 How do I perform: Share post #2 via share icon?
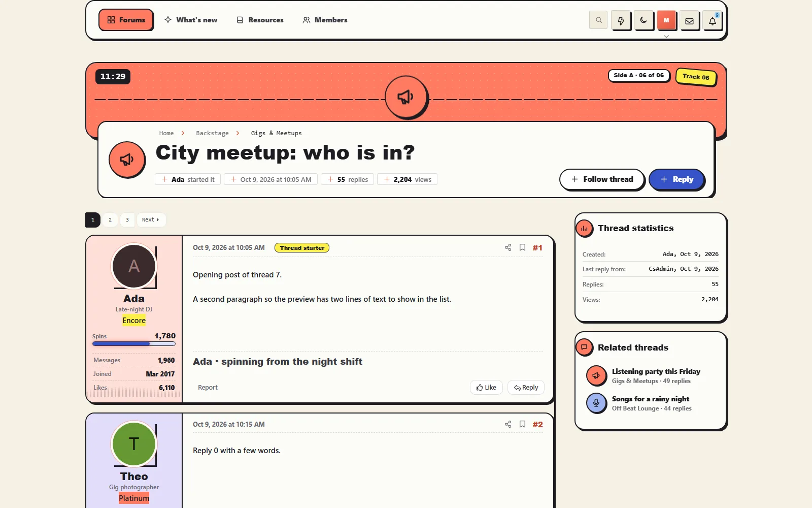(508, 424)
